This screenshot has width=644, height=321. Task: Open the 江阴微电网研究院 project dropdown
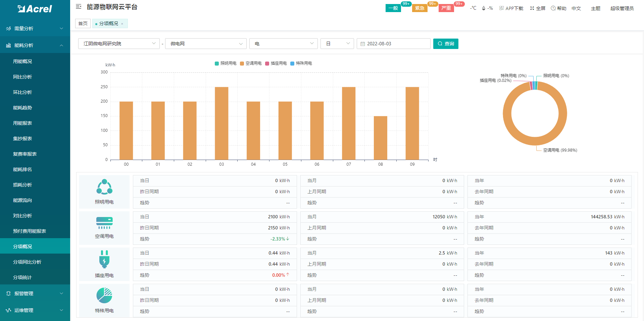[119, 44]
